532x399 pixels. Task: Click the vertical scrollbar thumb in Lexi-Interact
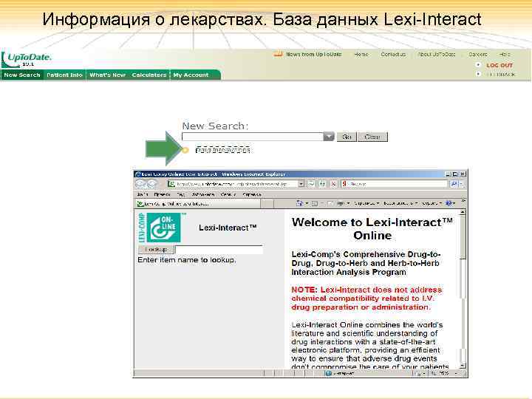point(462,238)
